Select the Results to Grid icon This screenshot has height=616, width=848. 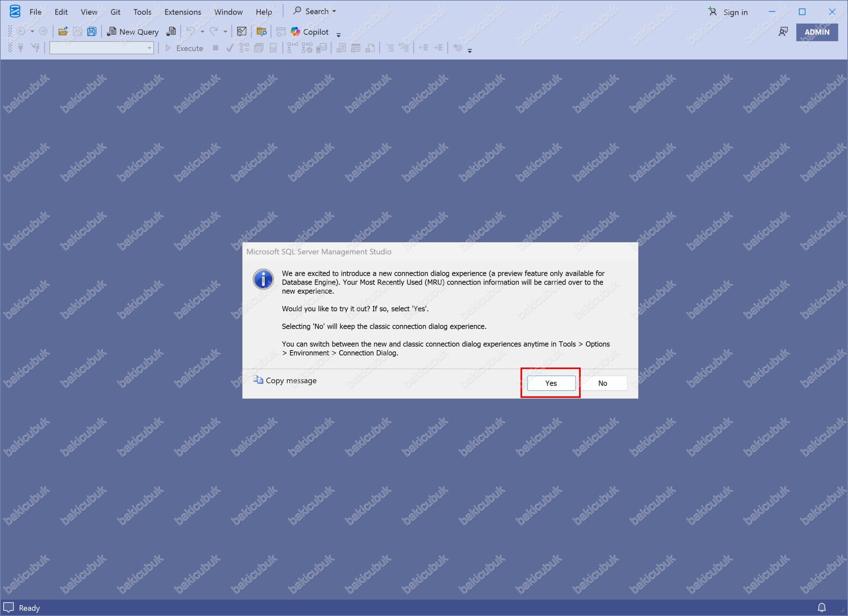(355, 48)
